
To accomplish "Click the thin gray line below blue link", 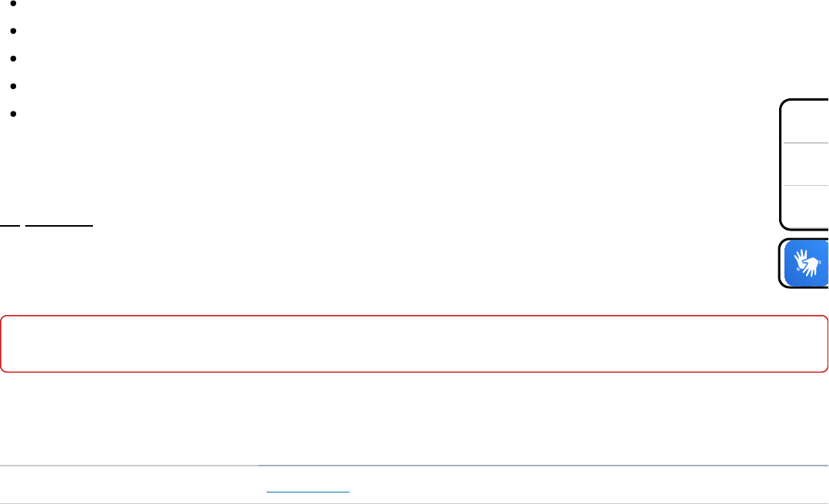I will (414, 503).
